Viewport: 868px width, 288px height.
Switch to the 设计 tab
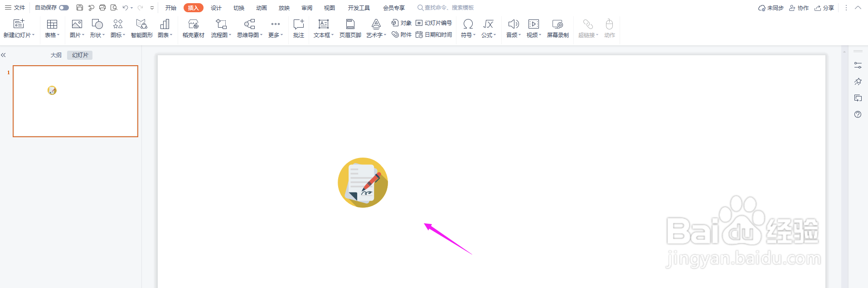pyautogui.click(x=216, y=8)
